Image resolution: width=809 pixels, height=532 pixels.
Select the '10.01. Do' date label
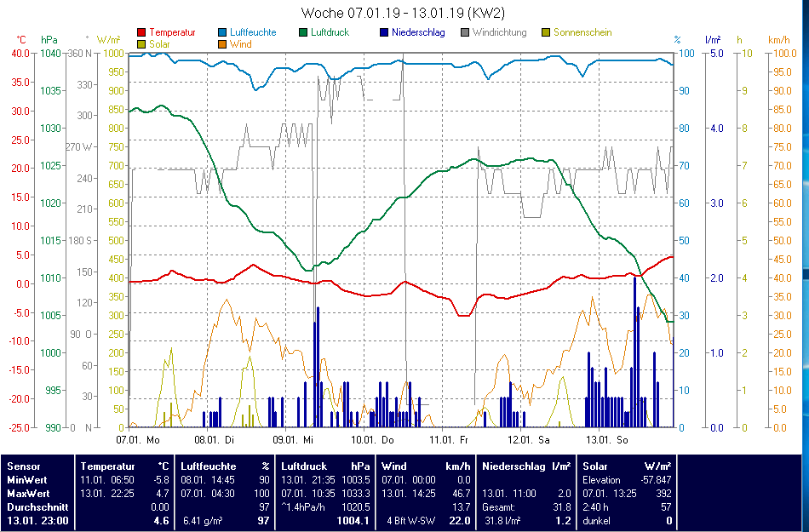pyautogui.click(x=372, y=440)
